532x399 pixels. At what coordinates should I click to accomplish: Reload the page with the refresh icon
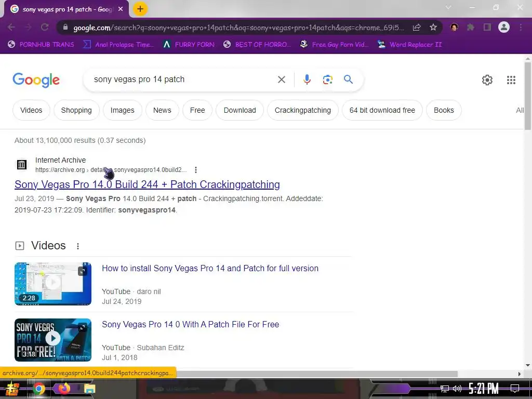(x=45, y=27)
